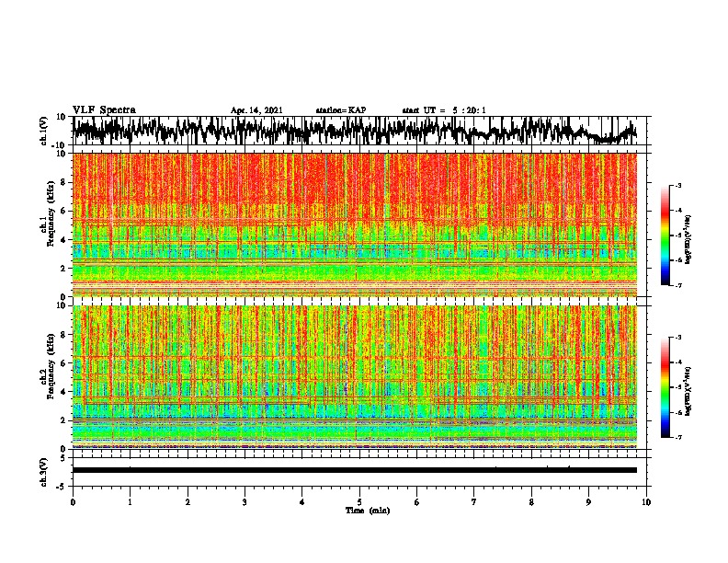This screenshot has height=563, width=728.
Task: Click time axis tick label "10"
Action: click(646, 502)
